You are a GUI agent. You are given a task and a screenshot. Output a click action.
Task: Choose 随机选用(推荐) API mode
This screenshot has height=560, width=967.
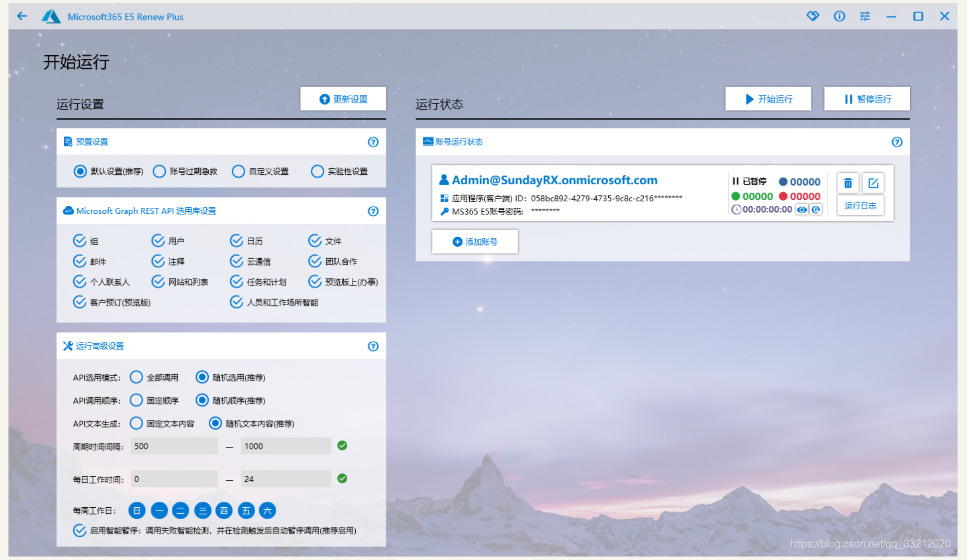click(202, 377)
